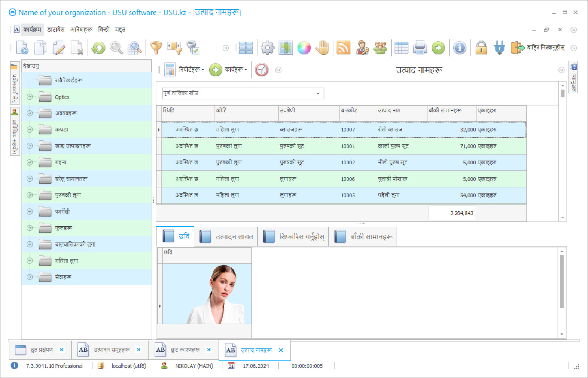Open the settings gear icon
Screen dimensions: 588x378
click(x=267, y=48)
